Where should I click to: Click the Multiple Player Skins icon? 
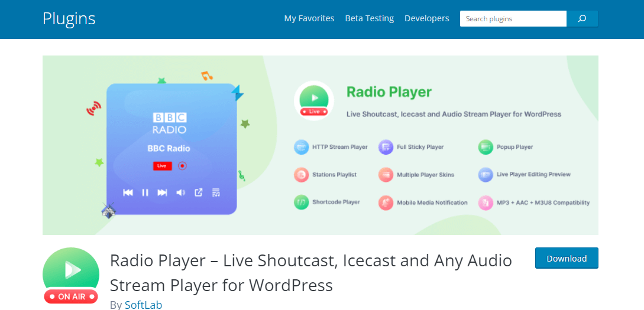pyautogui.click(x=386, y=175)
